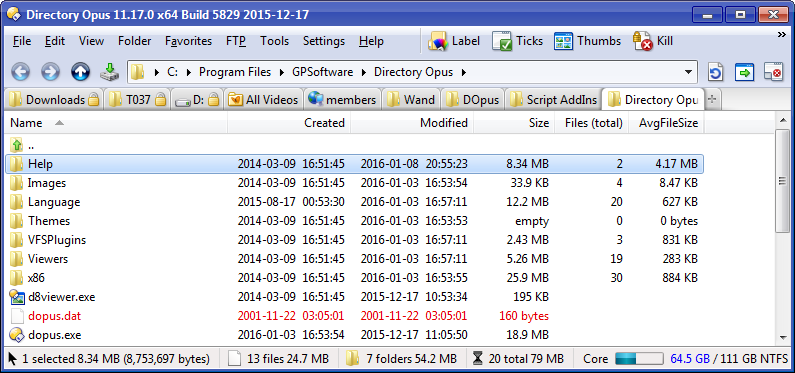Click the Back navigation arrow
795x373 pixels.
[20, 72]
